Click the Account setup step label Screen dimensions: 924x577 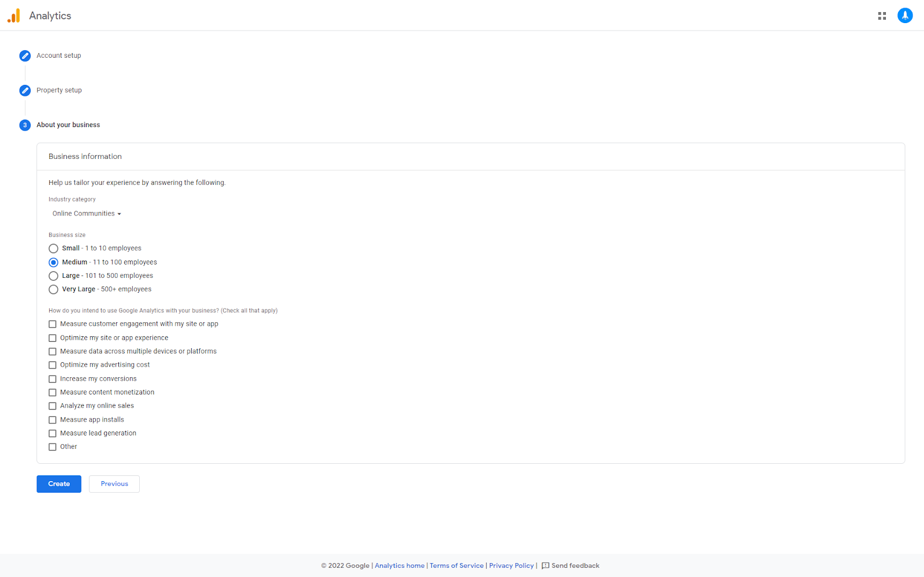coord(58,55)
